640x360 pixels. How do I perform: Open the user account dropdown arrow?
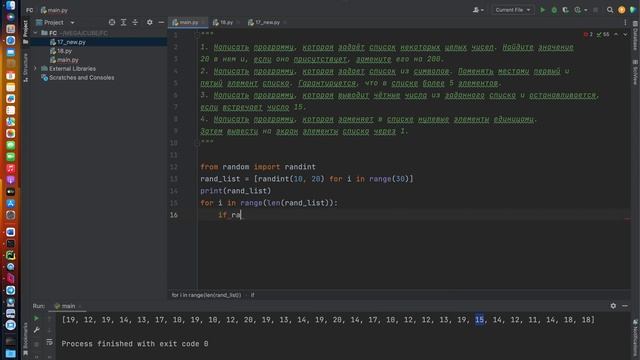(x=482, y=10)
